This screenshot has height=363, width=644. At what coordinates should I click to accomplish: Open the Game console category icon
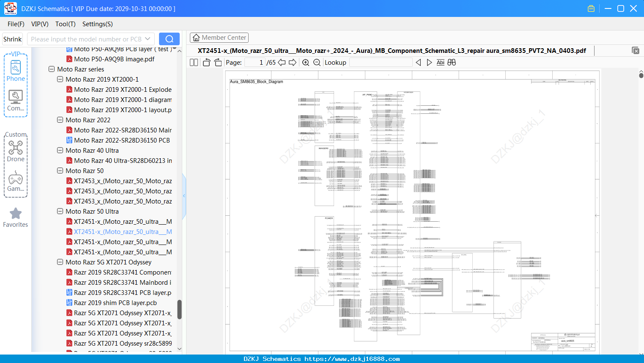pyautogui.click(x=16, y=181)
